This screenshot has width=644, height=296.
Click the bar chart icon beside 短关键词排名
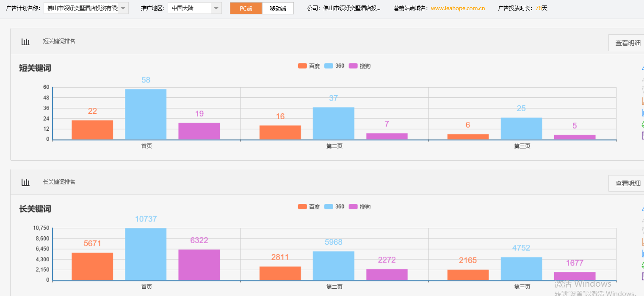coord(25,41)
